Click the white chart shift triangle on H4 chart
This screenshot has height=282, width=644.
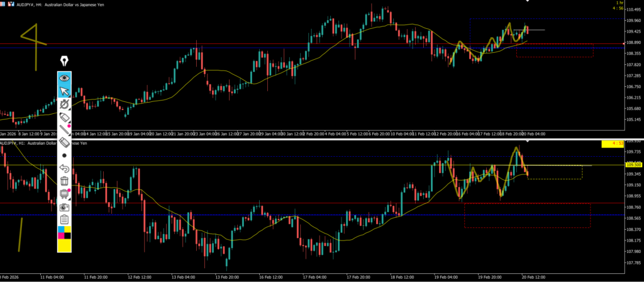(x=527, y=2)
